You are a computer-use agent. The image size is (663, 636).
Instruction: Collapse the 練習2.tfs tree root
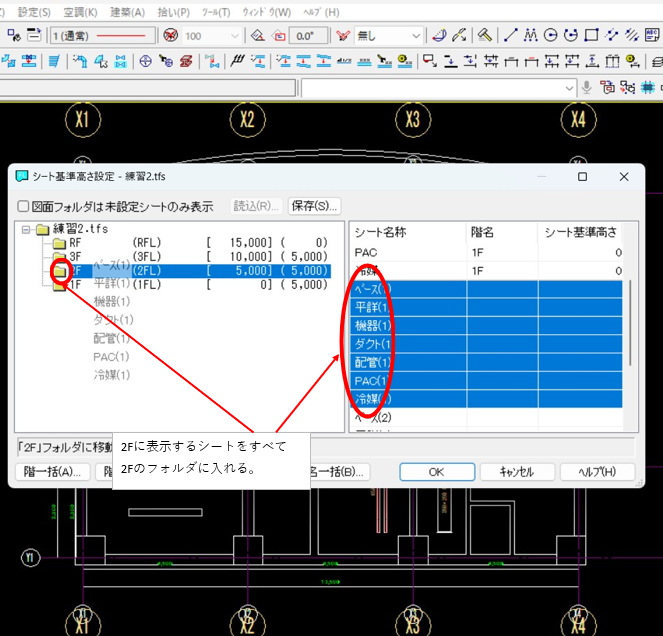[26, 230]
